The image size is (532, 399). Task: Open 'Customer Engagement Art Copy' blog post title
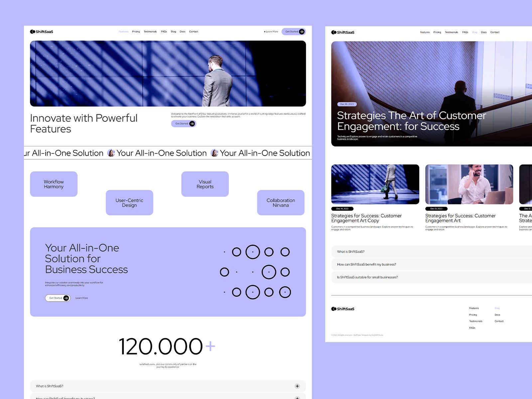366,218
